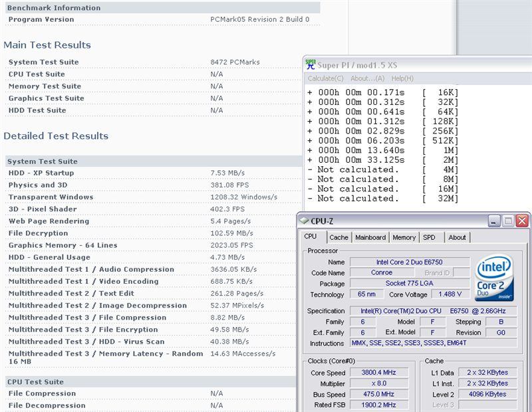Image resolution: width=532 pixels, height=412 pixels.
Task: Click the Detailed Test Results heading
Action: coord(56,136)
